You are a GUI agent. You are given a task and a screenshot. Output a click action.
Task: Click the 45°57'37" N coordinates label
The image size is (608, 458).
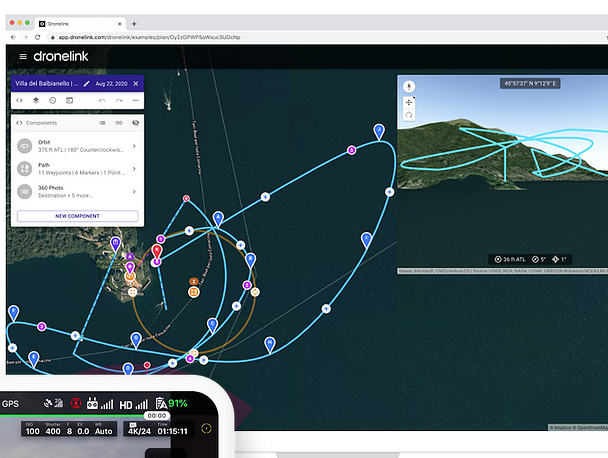tap(530, 83)
